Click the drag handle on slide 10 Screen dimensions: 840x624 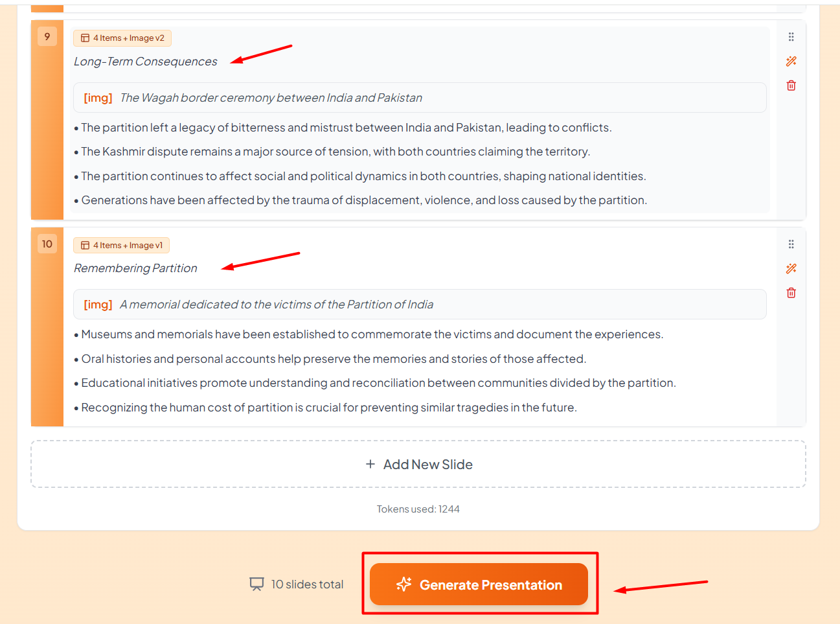[791, 244]
